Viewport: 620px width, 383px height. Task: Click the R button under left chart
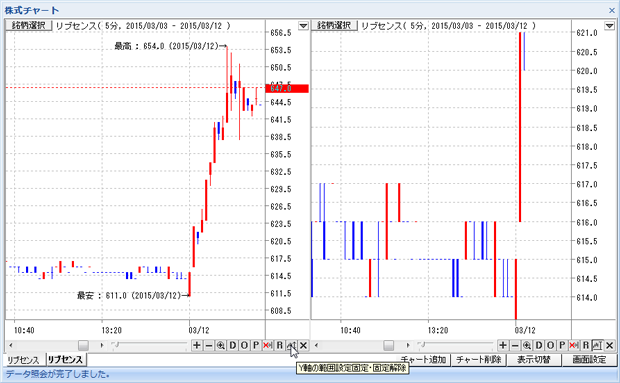pos(280,345)
